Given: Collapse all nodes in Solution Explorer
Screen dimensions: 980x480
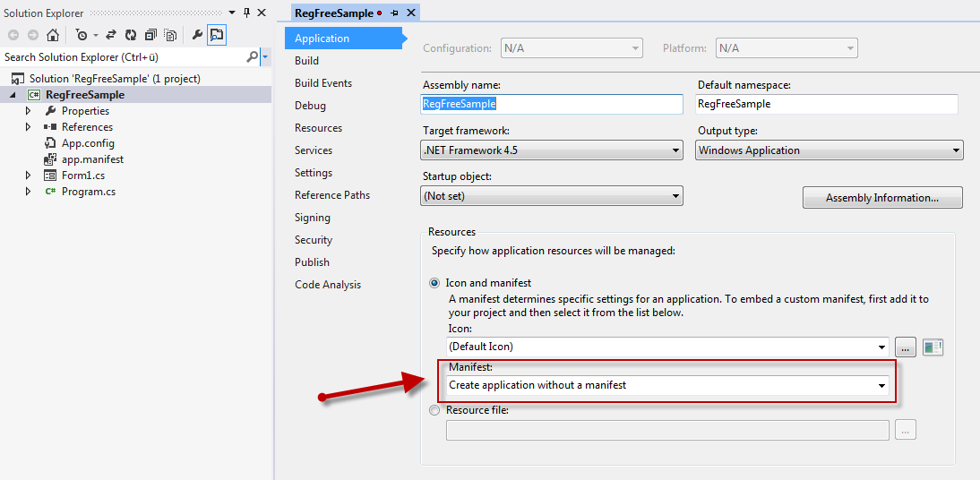Looking at the screenshot, I should pyautogui.click(x=150, y=36).
